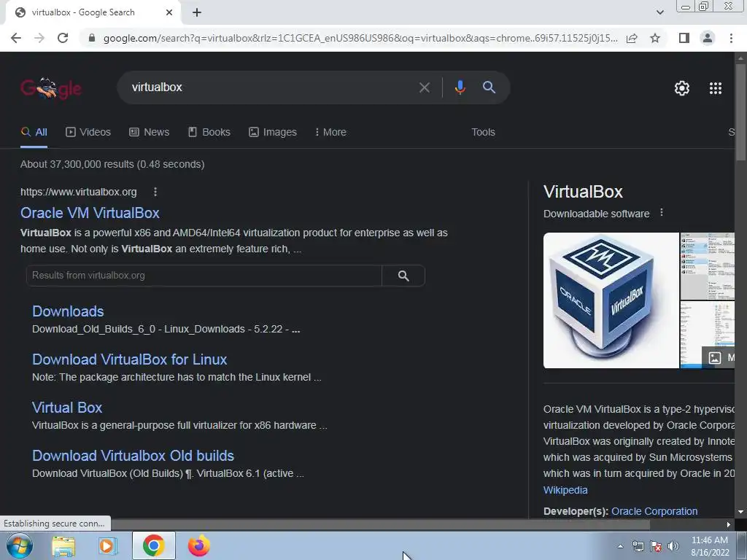Screen dimensions: 747x560
Task: Open the volume speaker icon
Action: pyautogui.click(x=673, y=546)
